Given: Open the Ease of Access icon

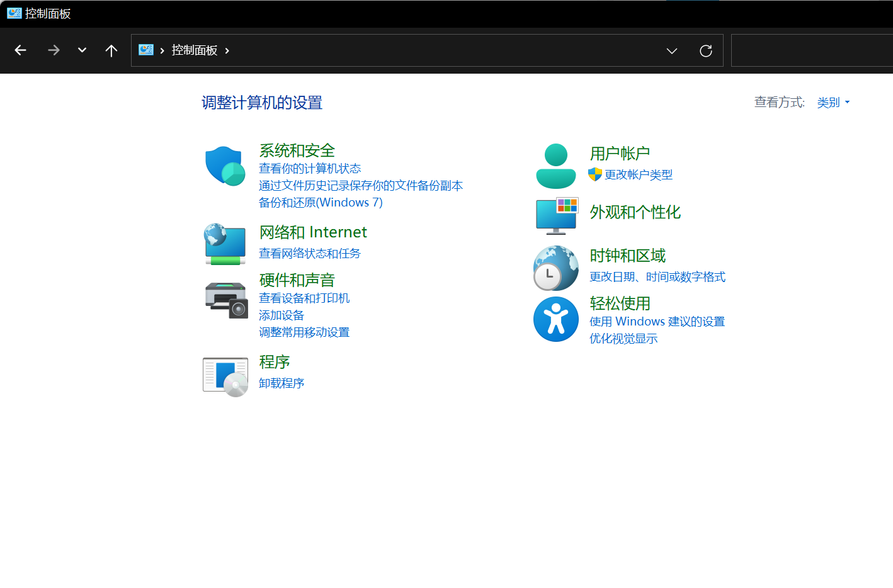Looking at the screenshot, I should pos(556,319).
